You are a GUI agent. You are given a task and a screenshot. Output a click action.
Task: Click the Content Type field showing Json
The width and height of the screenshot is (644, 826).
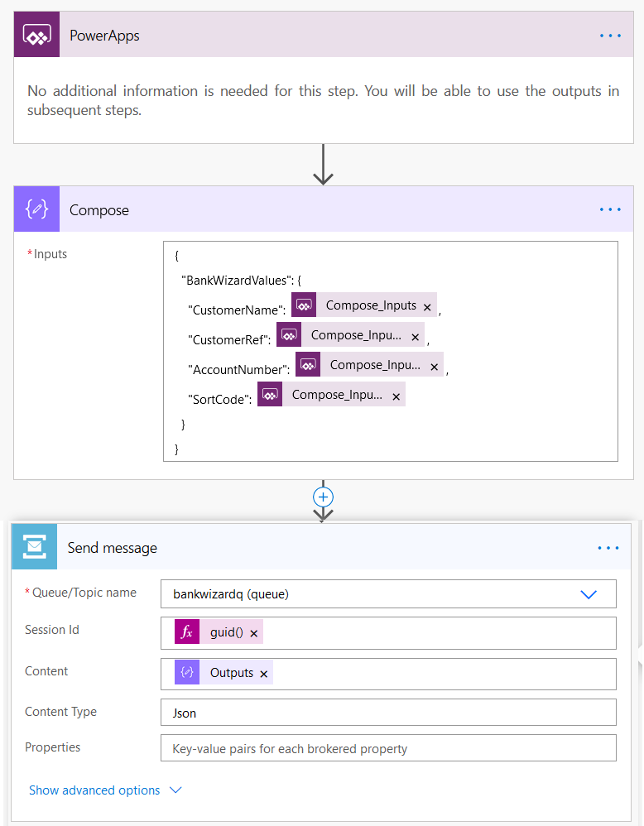click(389, 712)
